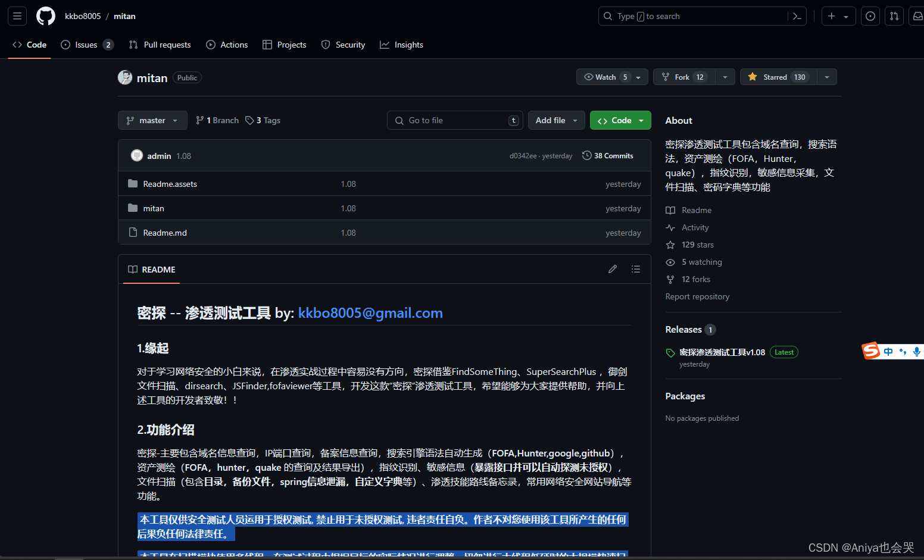The width and height of the screenshot is (924, 560).
Task: View the 5 watching link
Action: click(694, 262)
